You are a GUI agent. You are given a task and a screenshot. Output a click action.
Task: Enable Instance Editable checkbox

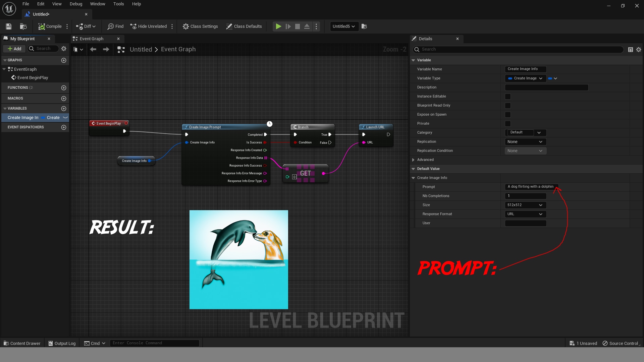(x=508, y=97)
